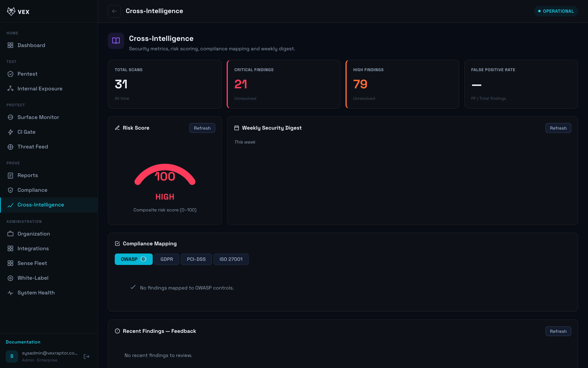
Task: Click the VEX fox logo icon
Action: pyautogui.click(x=11, y=11)
